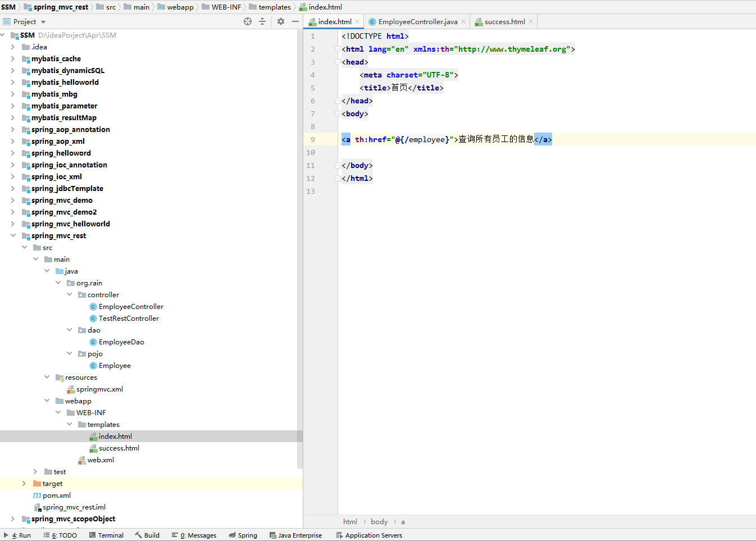756x541 pixels.
Task: Click the pom.xml Maven icon
Action: pyautogui.click(x=37, y=495)
